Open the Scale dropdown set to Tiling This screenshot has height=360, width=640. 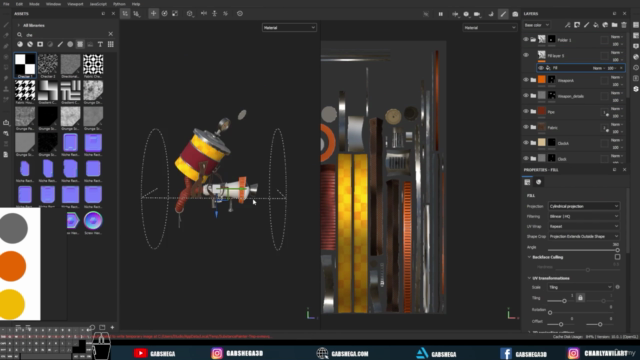pos(580,287)
